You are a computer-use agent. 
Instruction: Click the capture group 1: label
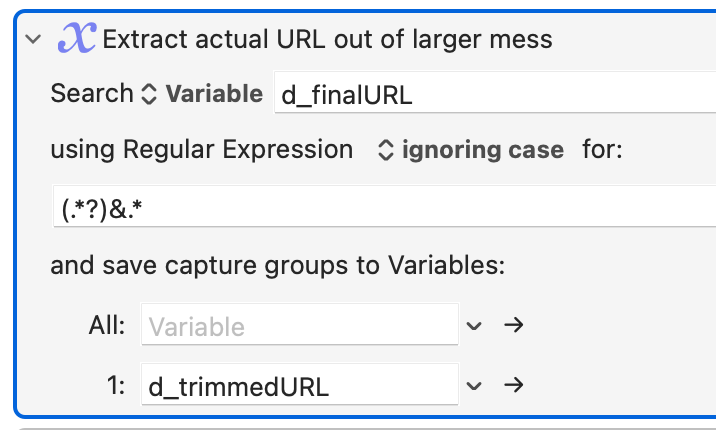tap(116, 386)
